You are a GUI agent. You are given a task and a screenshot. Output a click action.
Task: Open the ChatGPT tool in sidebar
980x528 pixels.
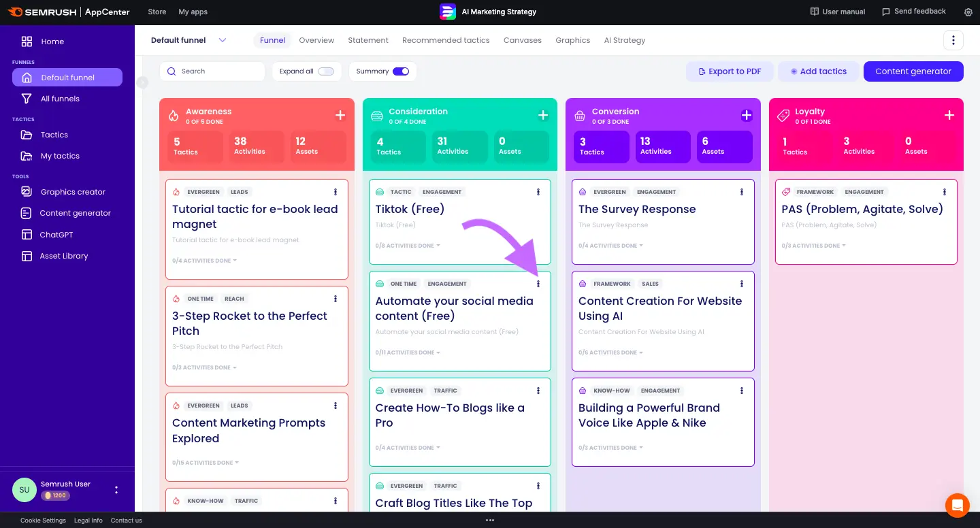pyautogui.click(x=56, y=235)
